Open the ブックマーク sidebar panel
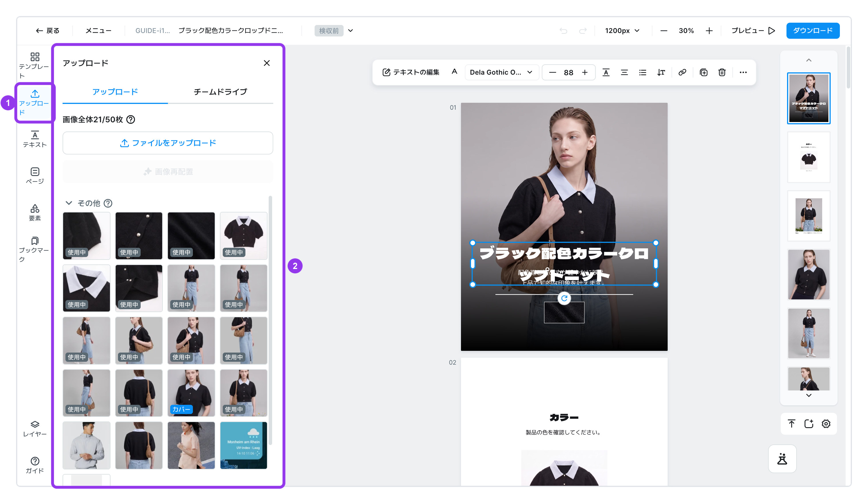 [34, 249]
